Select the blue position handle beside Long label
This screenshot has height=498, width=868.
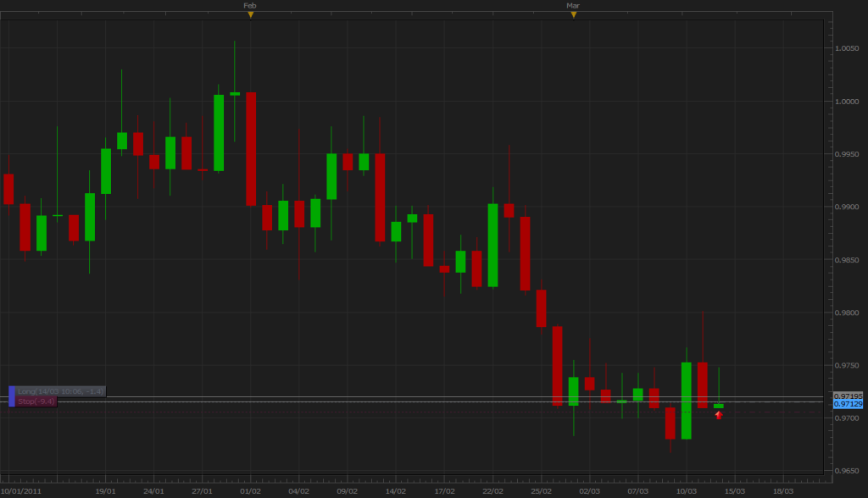12,396
